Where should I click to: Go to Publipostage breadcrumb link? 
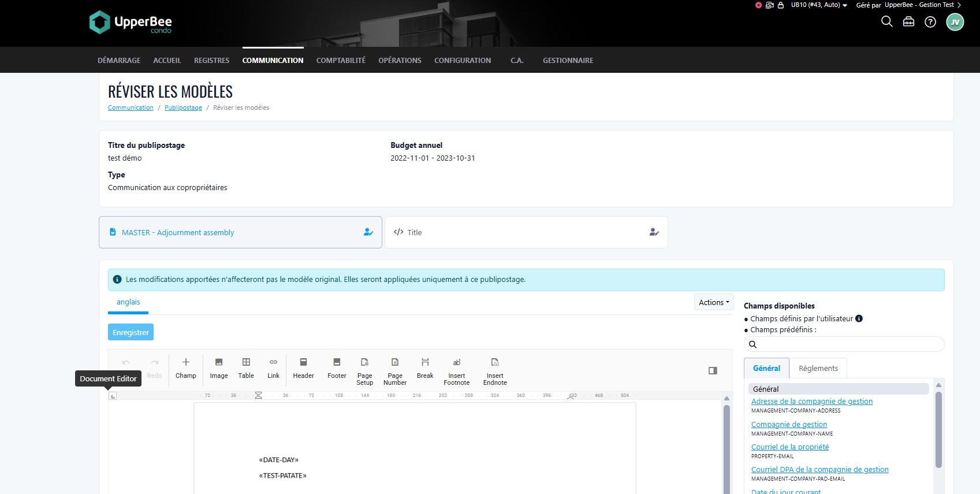coord(183,107)
